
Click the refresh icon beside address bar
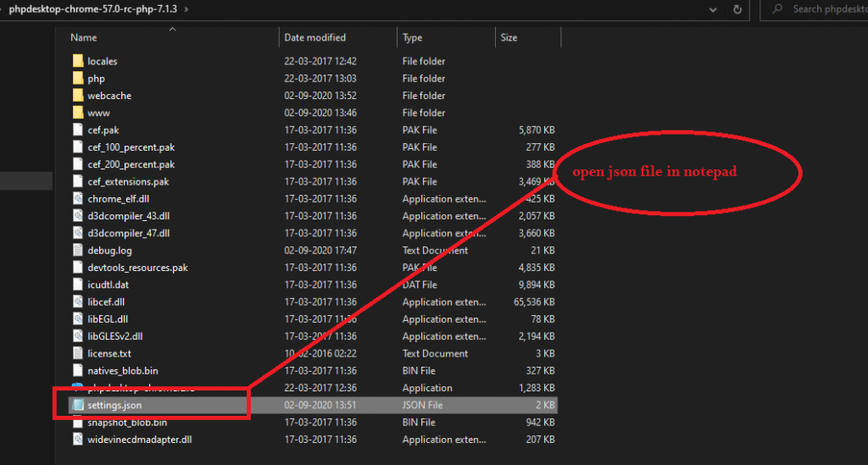point(737,9)
